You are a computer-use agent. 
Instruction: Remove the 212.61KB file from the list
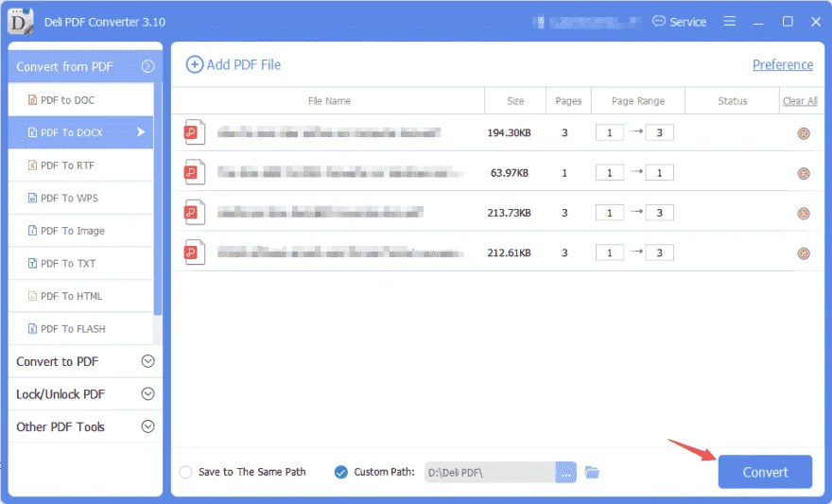[804, 253]
